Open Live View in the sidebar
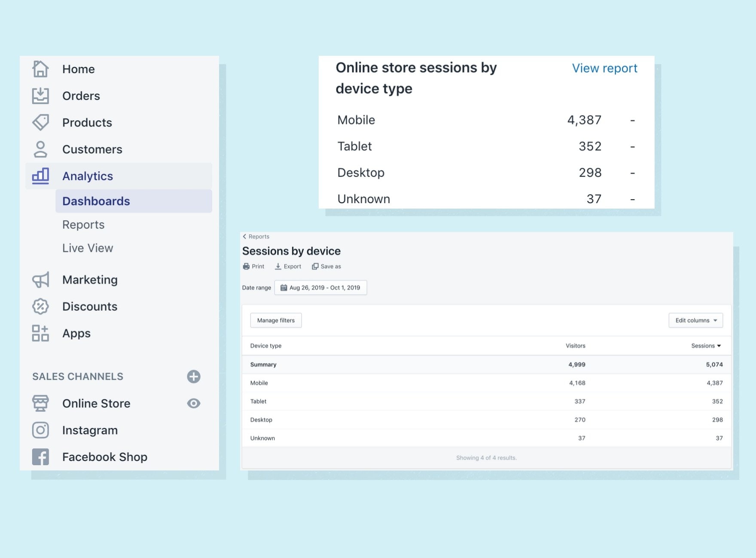 [x=88, y=248]
